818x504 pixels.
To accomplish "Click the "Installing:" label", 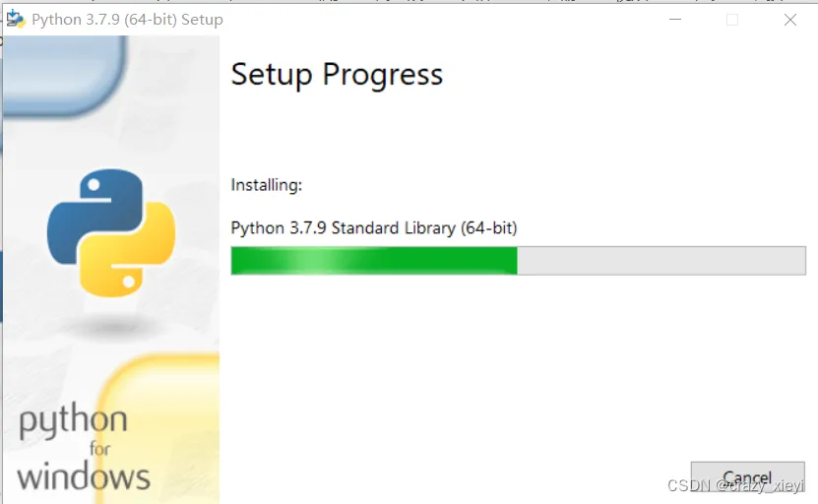I will [x=266, y=185].
